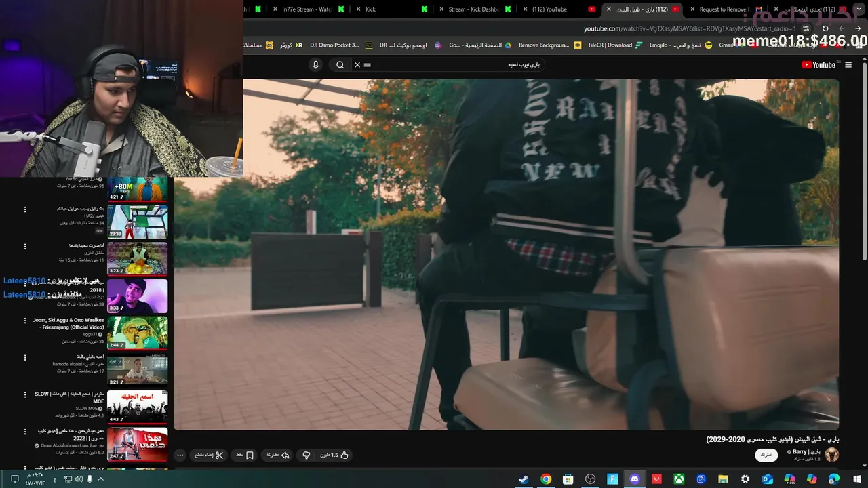Open the +80M views video thumbnail

[x=137, y=189]
